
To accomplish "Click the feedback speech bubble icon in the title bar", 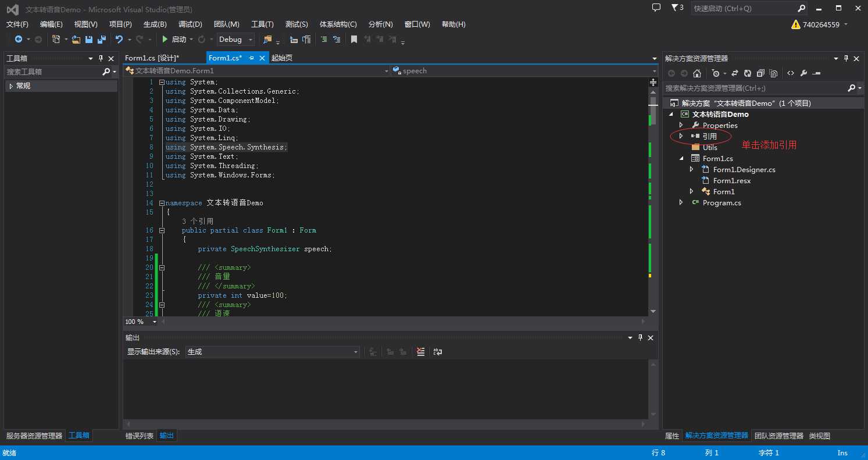I will click(x=656, y=8).
